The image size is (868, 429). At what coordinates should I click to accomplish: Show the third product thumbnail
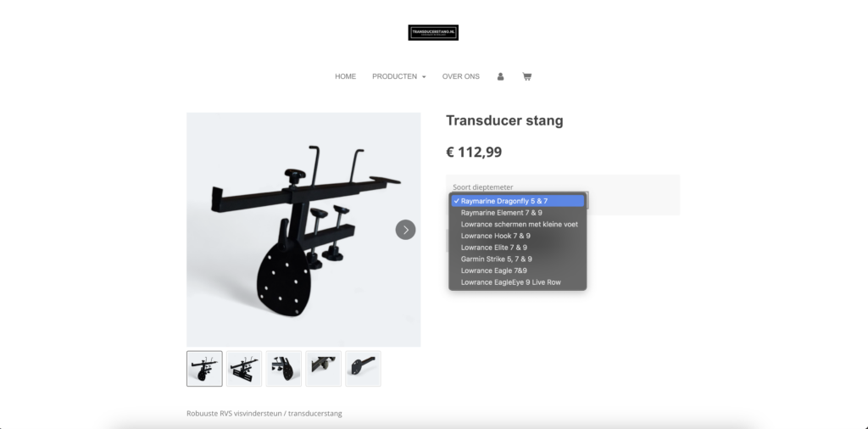pyautogui.click(x=284, y=369)
